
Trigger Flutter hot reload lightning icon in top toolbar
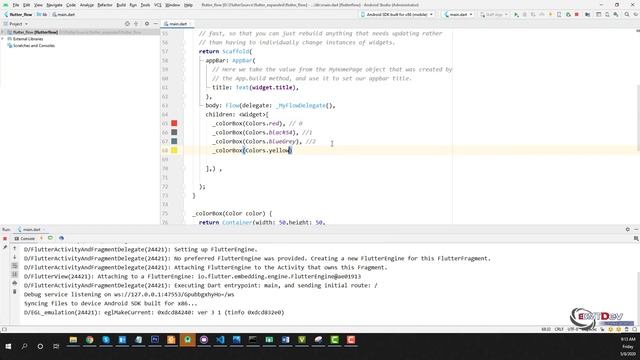[550, 15]
